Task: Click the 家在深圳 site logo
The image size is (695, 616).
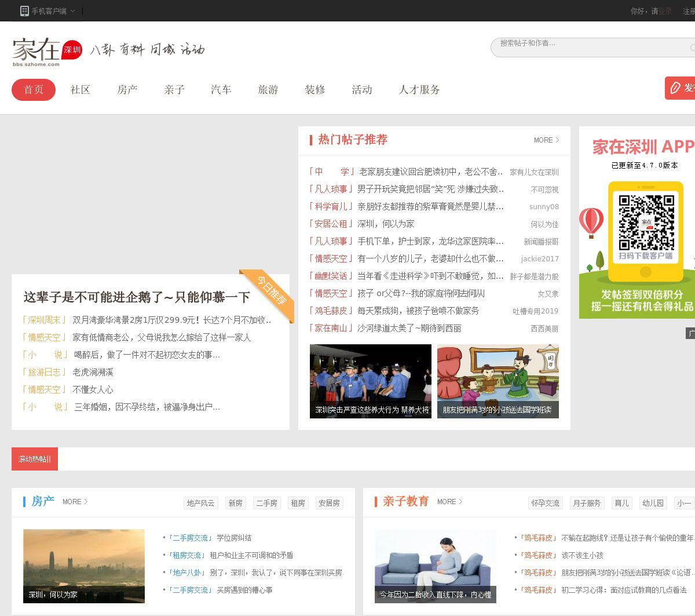Action: pyautogui.click(x=46, y=51)
